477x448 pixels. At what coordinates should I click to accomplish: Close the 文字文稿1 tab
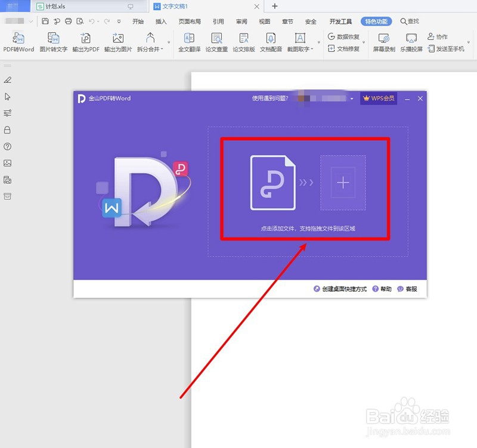tap(257, 7)
